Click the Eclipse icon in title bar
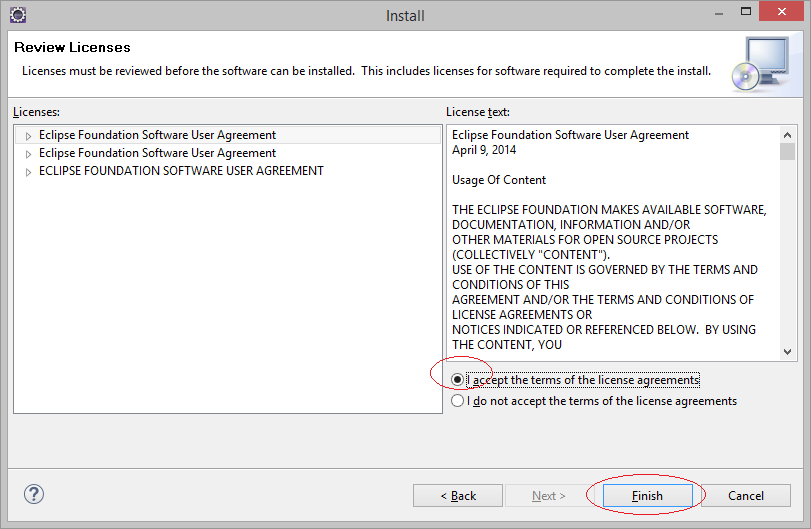 pos(18,15)
